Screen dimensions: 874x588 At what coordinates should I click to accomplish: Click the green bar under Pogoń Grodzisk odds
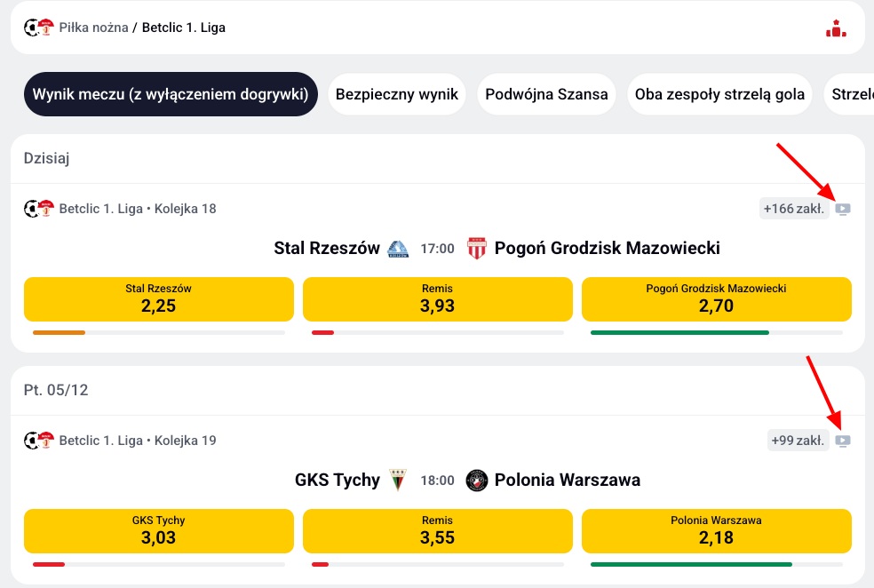pyautogui.click(x=679, y=331)
